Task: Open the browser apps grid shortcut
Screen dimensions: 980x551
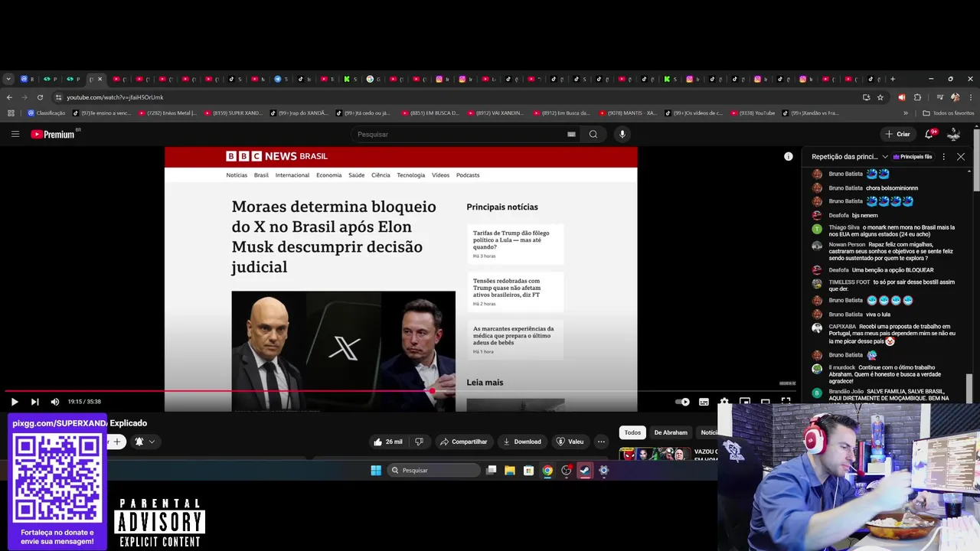Action: point(11,113)
